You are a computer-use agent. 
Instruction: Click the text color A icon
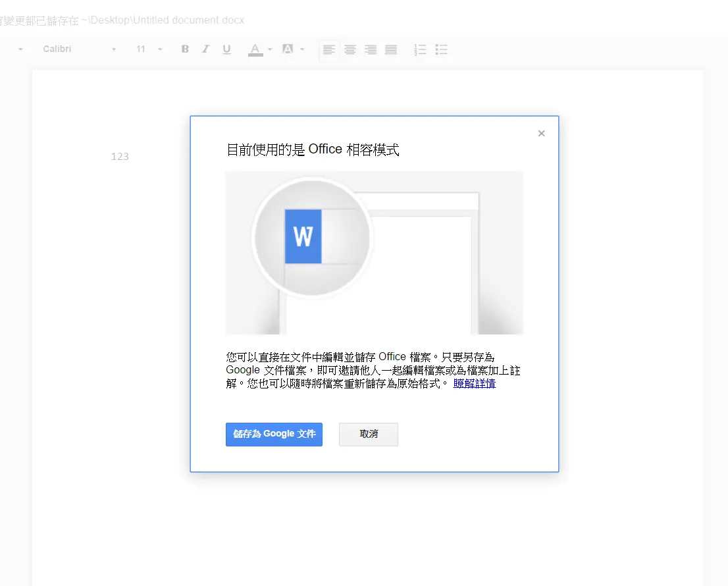255,49
